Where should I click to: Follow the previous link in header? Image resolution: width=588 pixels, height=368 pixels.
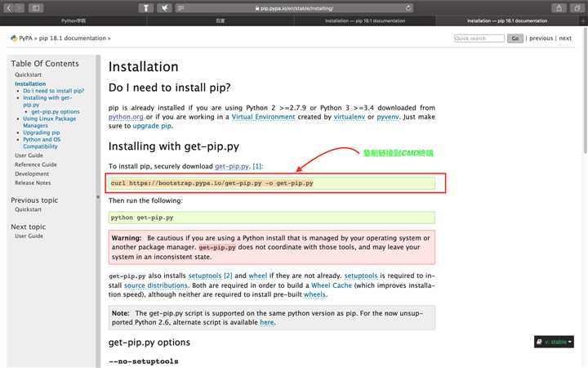(x=541, y=38)
